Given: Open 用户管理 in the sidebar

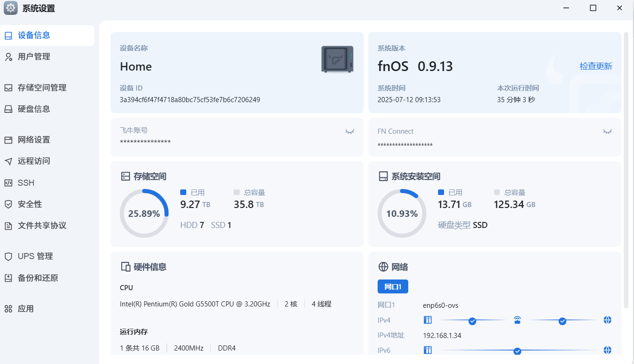Looking at the screenshot, I should pos(34,57).
